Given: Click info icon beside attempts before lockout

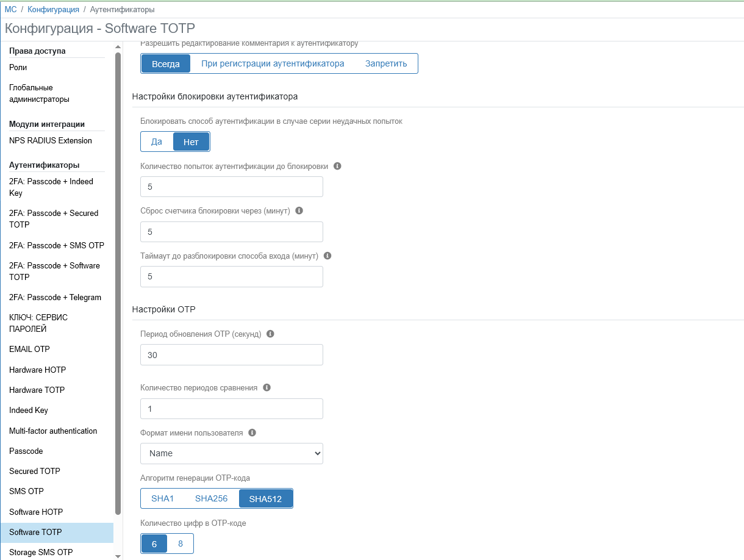Looking at the screenshot, I should pyautogui.click(x=338, y=166).
